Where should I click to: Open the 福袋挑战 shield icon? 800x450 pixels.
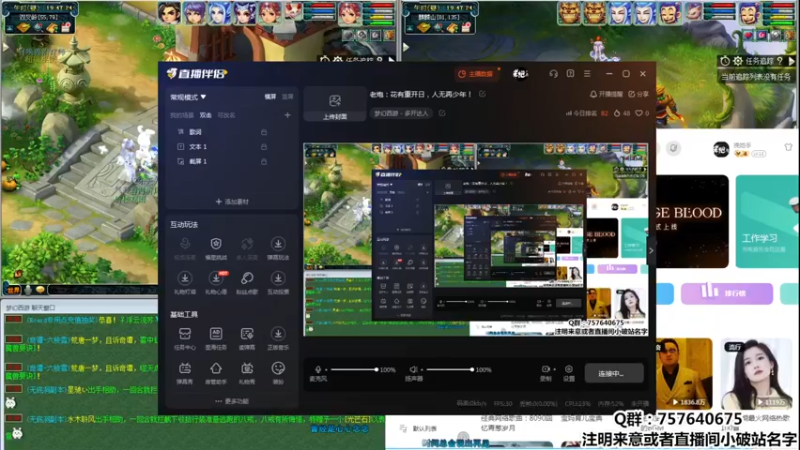coord(216,244)
